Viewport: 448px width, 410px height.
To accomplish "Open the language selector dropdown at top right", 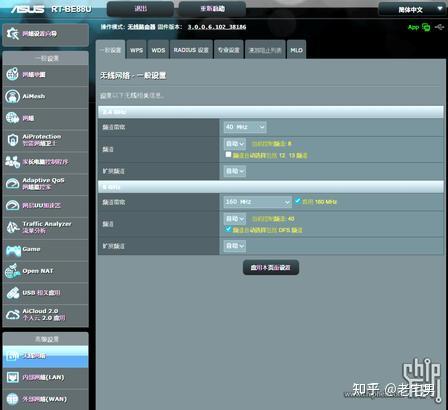I will point(411,9).
